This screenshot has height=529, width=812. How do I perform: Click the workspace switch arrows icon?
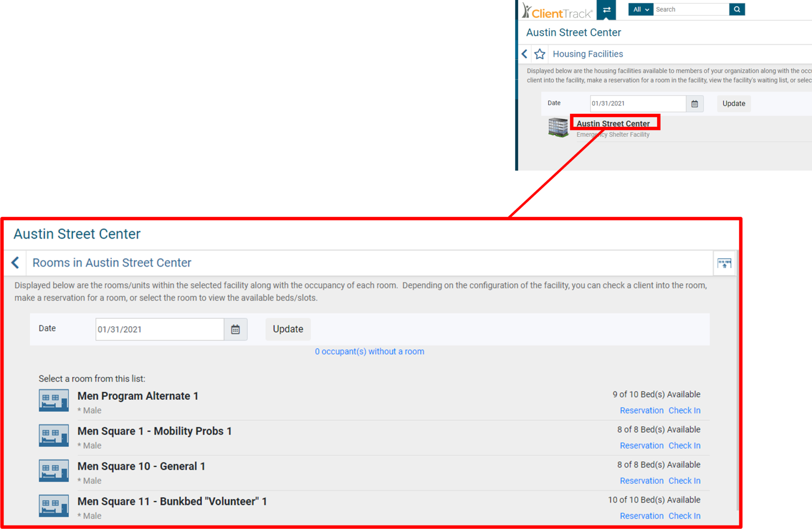(606, 10)
